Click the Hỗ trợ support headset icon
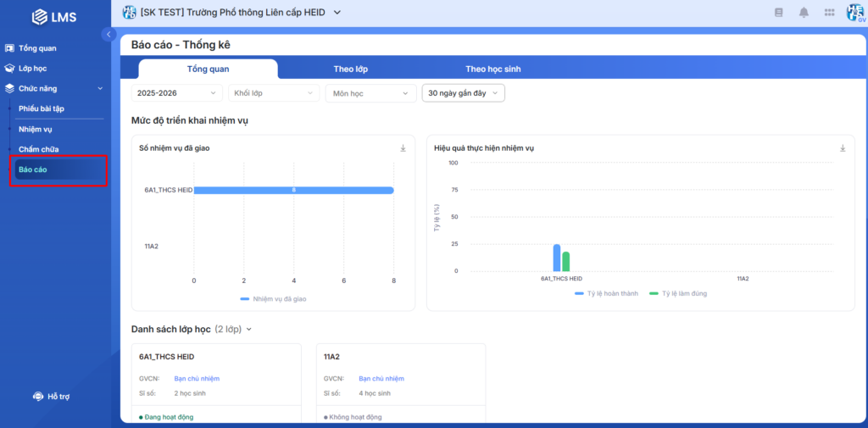Viewport: 868px width, 428px height. coord(38,397)
